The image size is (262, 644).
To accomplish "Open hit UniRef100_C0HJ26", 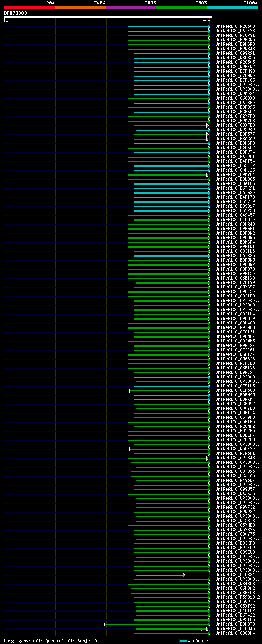I will click(235, 170).
